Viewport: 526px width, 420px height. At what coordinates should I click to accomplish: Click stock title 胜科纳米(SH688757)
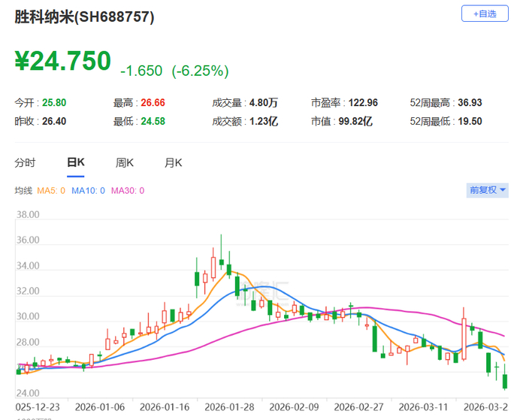click(x=84, y=17)
